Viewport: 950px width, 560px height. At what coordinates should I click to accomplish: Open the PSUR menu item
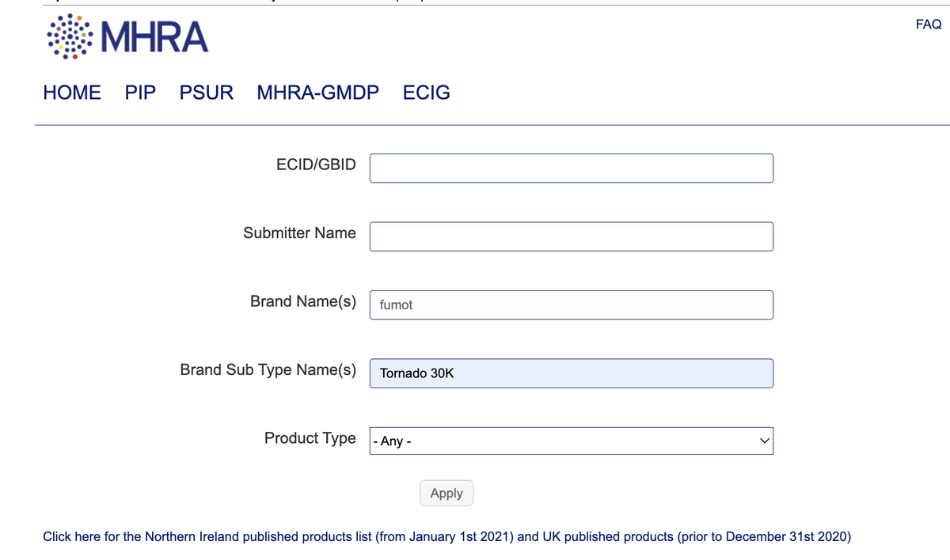(x=207, y=93)
